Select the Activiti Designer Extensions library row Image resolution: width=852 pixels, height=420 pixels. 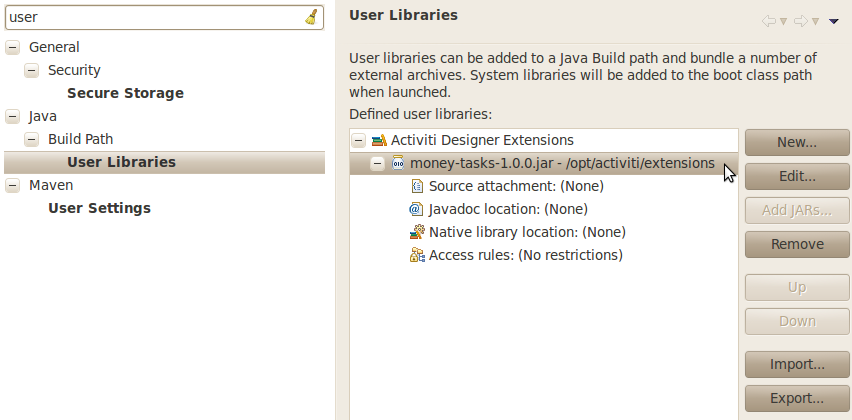pos(544,140)
